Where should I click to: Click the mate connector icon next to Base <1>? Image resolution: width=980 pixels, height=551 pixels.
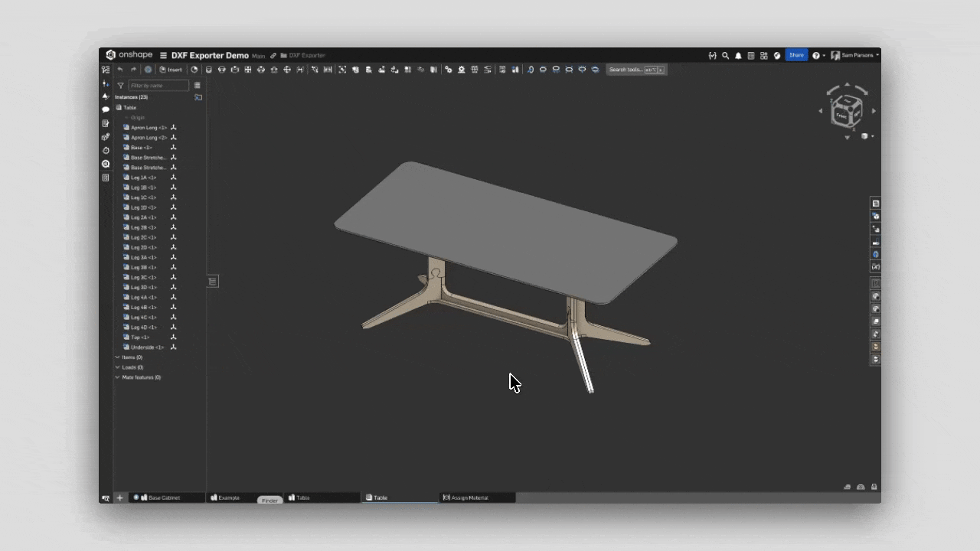click(x=174, y=148)
